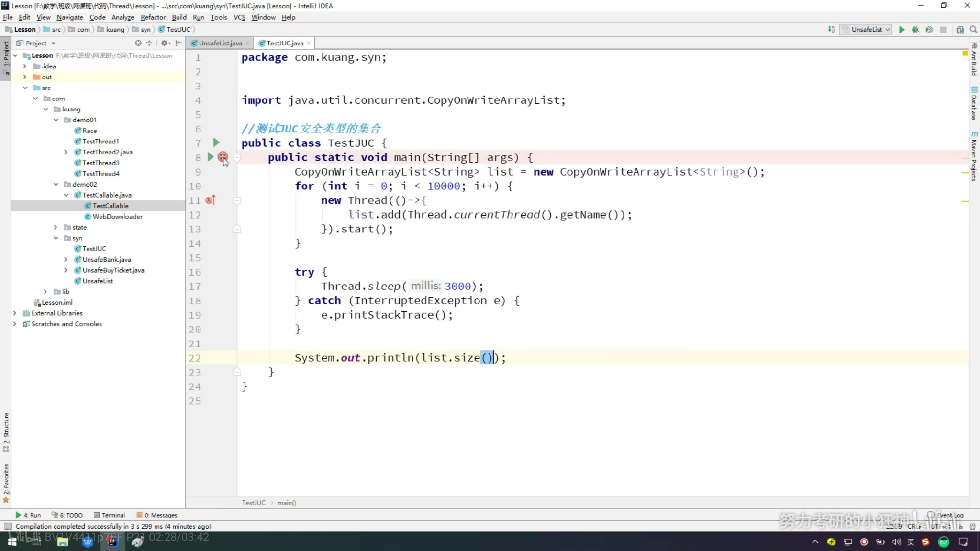Screen dimensions: 980x551
Task: Click main() in the editor breadcrumb
Action: 287,503
